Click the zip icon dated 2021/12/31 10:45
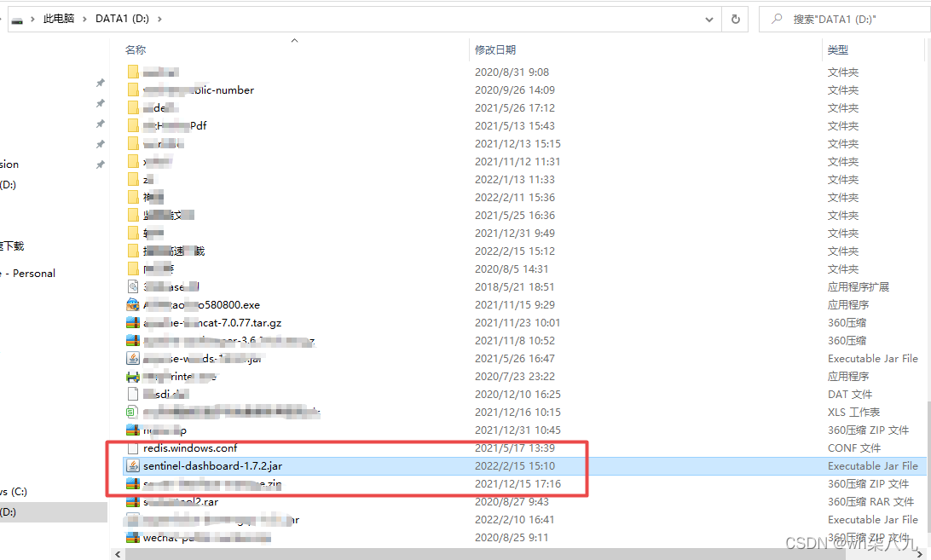Image resolution: width=931 pixels, height=560 pixels. [133, 430]
